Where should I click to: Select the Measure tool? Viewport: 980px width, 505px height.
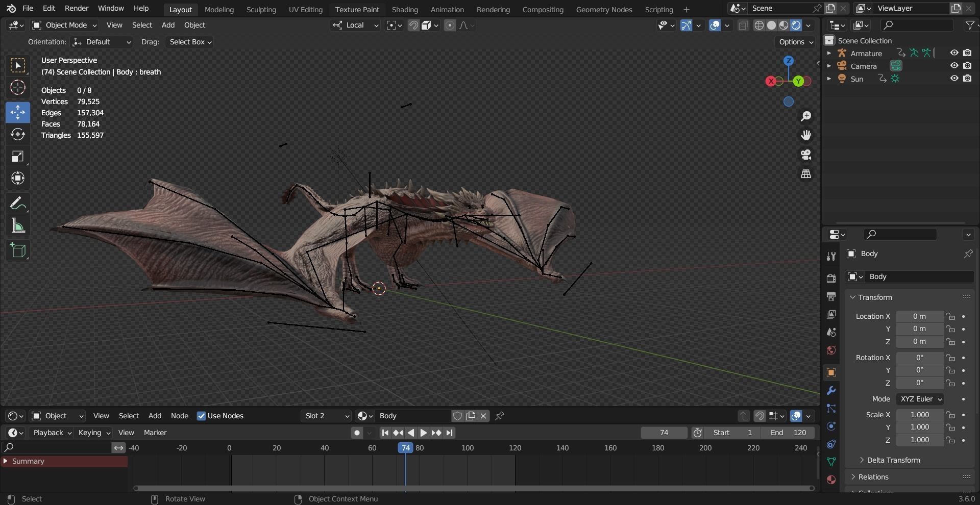coord(18,225)
